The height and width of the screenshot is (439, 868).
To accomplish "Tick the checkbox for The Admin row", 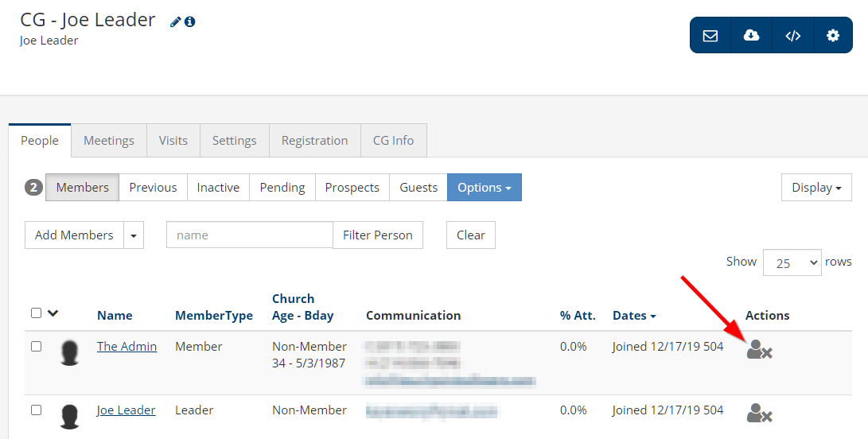I will coord(36,347).
